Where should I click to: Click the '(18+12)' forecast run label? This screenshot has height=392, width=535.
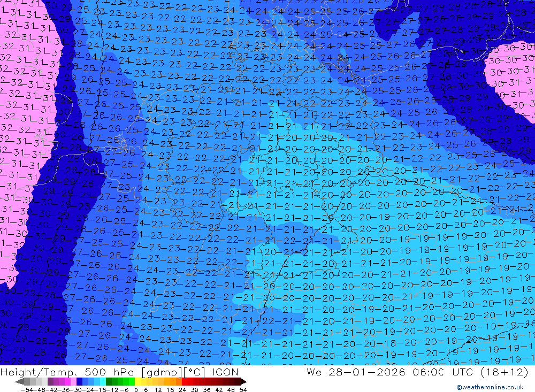coord(504,372)
